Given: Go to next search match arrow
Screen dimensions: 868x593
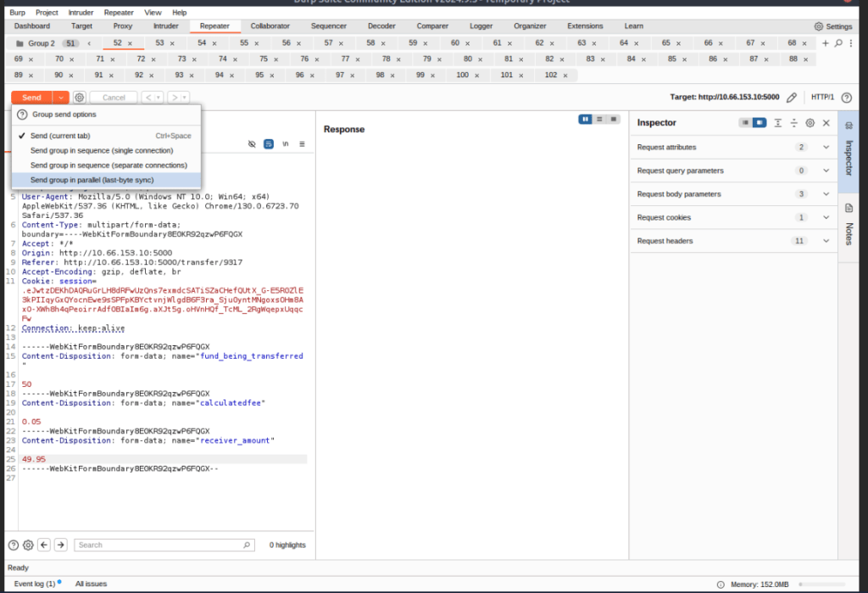Looking at the screenshot, I should [61, 545].
